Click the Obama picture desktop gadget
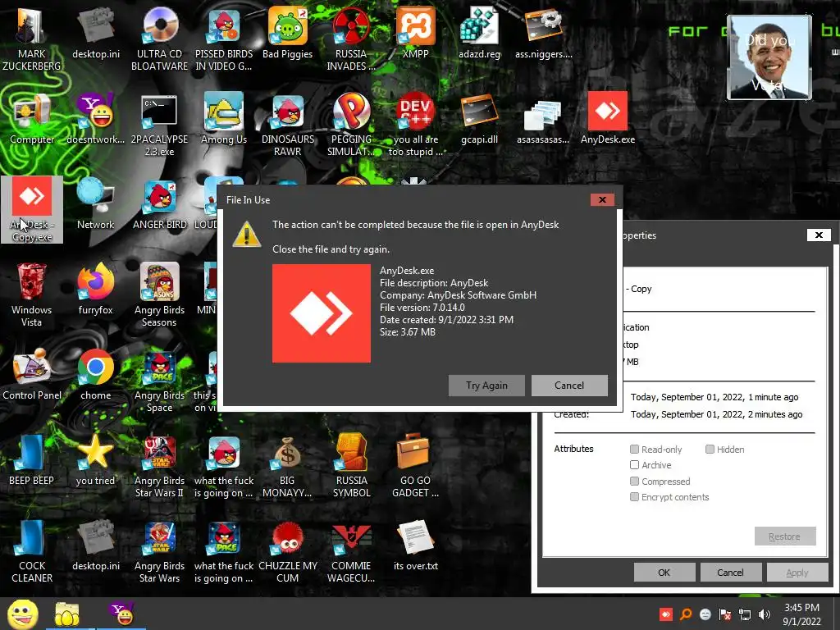The height and width of the screenshot is (630, 840). click(769, 57)
